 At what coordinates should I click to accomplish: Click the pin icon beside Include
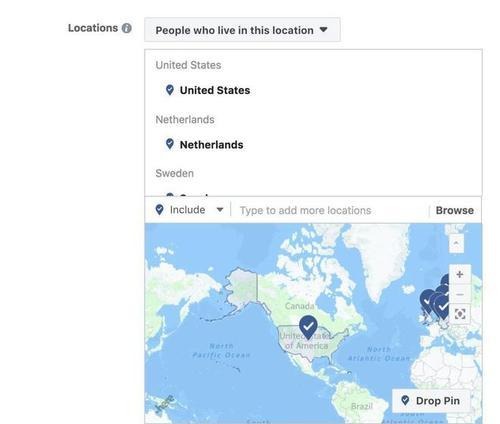tap(159, 210)
